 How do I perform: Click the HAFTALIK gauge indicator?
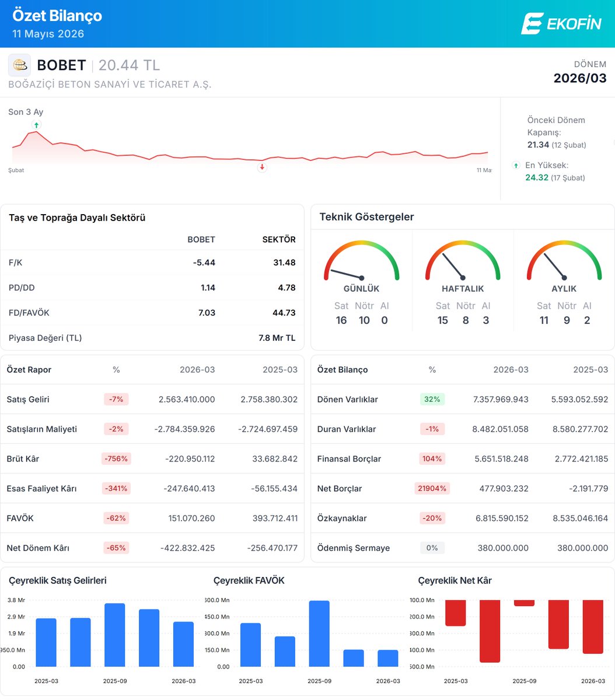[x=463, y=261]
